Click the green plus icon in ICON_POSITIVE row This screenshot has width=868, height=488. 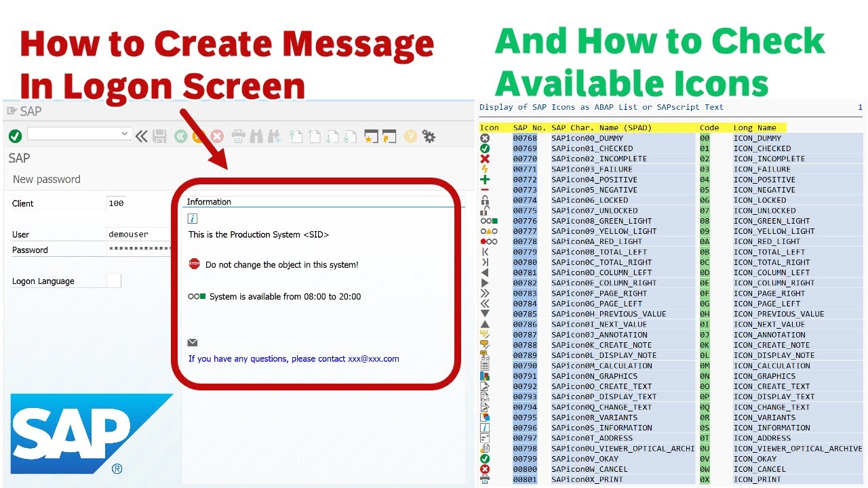tap(485, 180)
